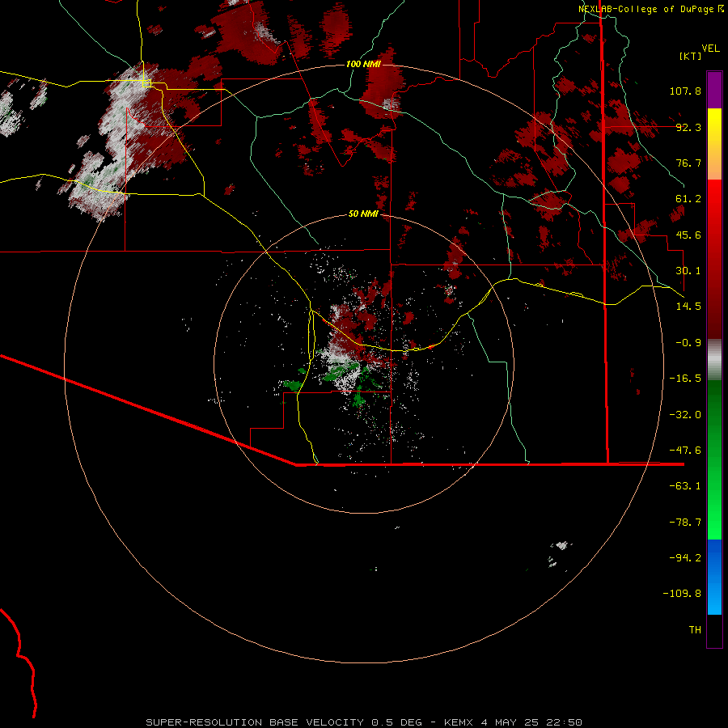Click the 107.8 velocity scale value

(685, 91)
